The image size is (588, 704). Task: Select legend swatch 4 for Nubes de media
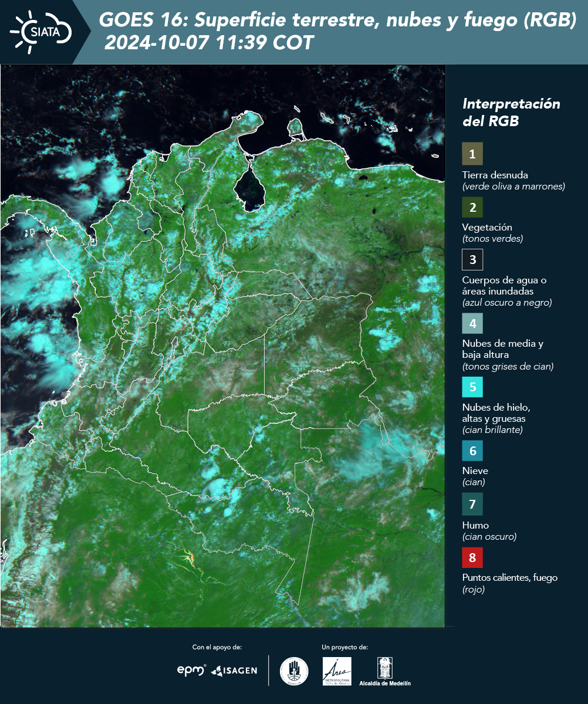pos(472,323)
